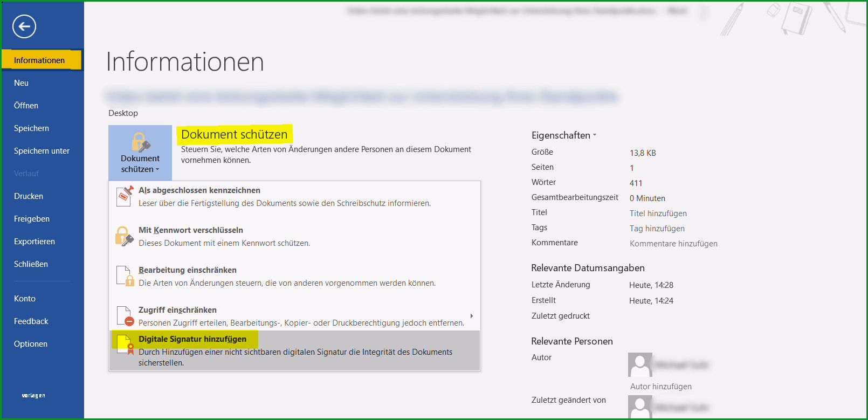The width and height of the screenshot is (868, 420).
Task: Click the Tag hinzufügen field
Action: click(657, 229)
